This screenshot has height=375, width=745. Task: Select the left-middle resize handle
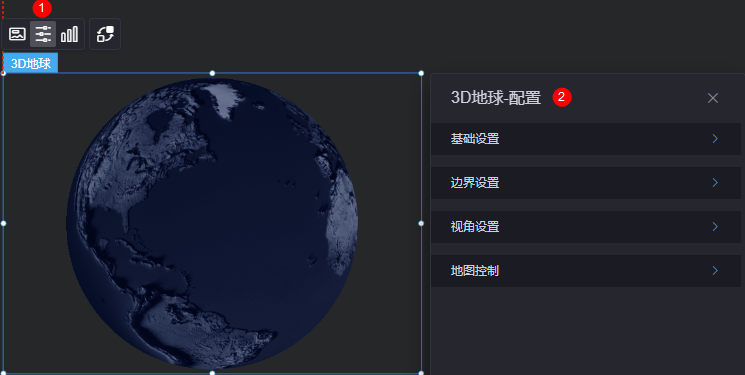click(x=3, y=223)
